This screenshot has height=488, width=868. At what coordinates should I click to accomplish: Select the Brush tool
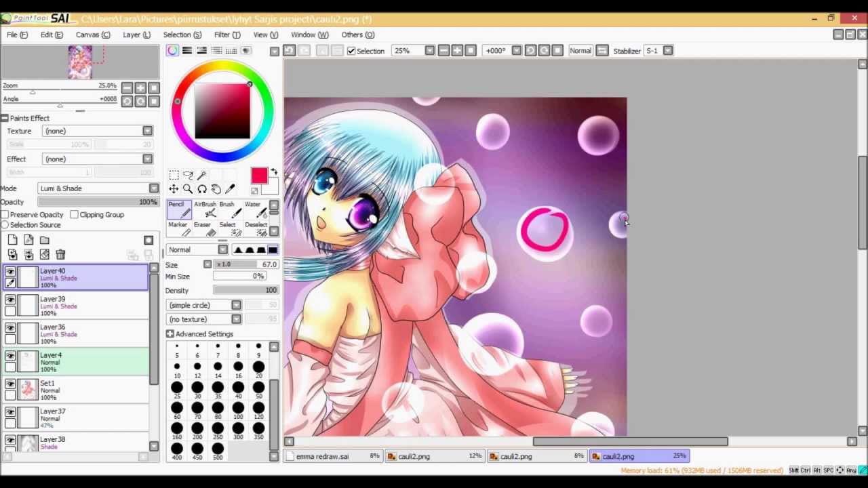click(229, 209)
